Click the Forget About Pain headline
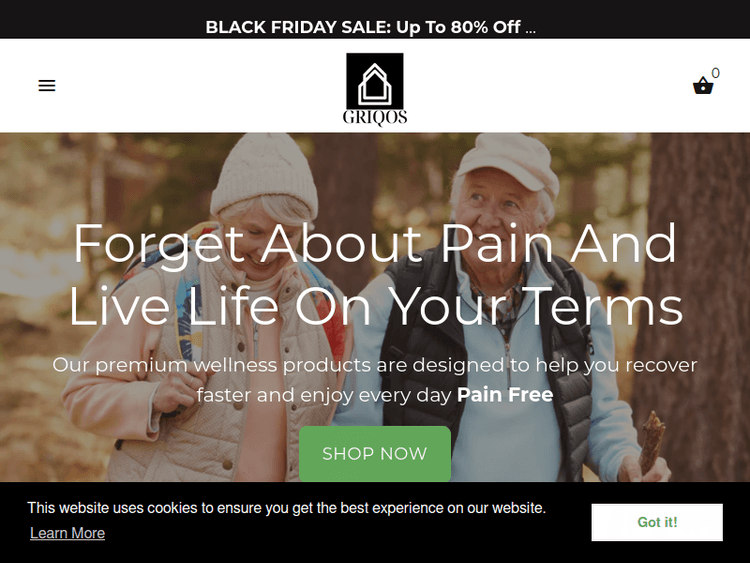750x563 pixels. [375, 244]
